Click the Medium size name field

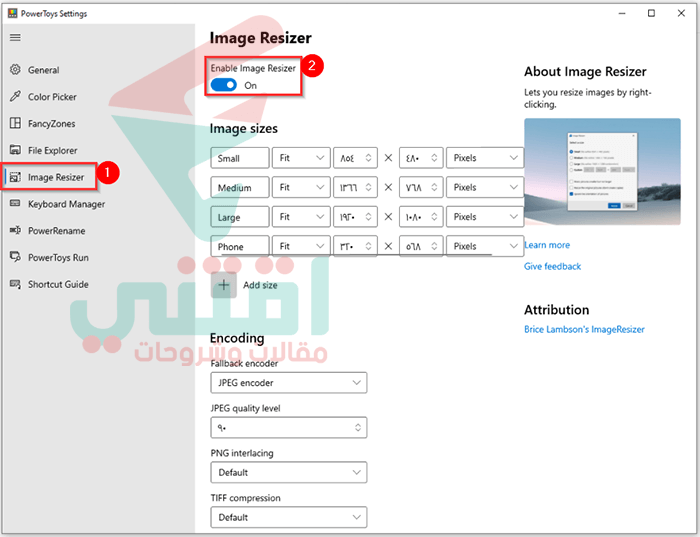(x=240, y=187)
